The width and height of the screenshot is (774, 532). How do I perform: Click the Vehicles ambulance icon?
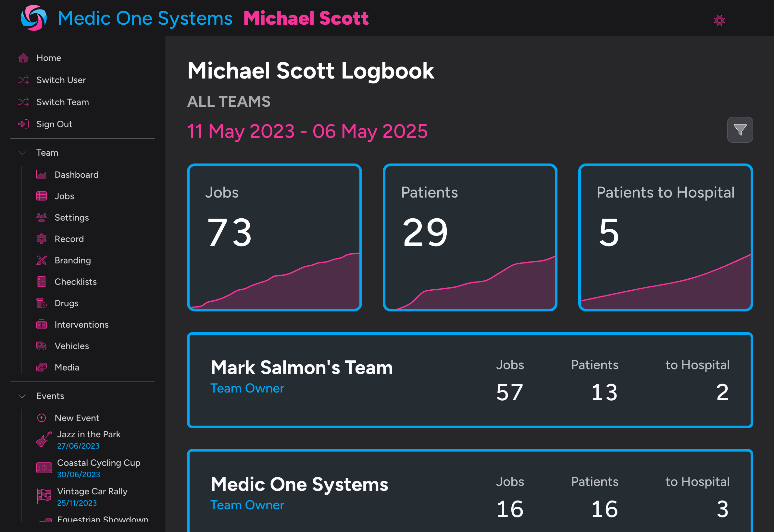pyautogui.click(x=41, y=346)
